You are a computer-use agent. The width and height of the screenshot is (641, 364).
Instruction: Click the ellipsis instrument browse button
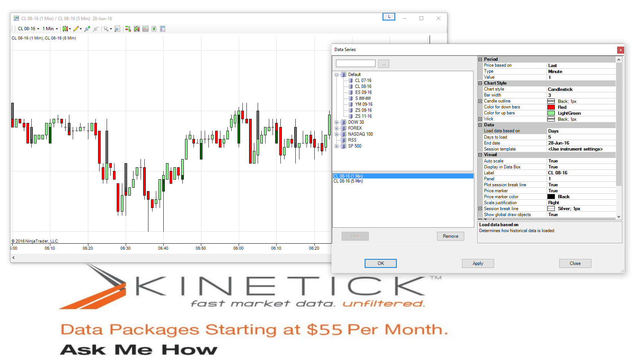click(x=384, y=64)
